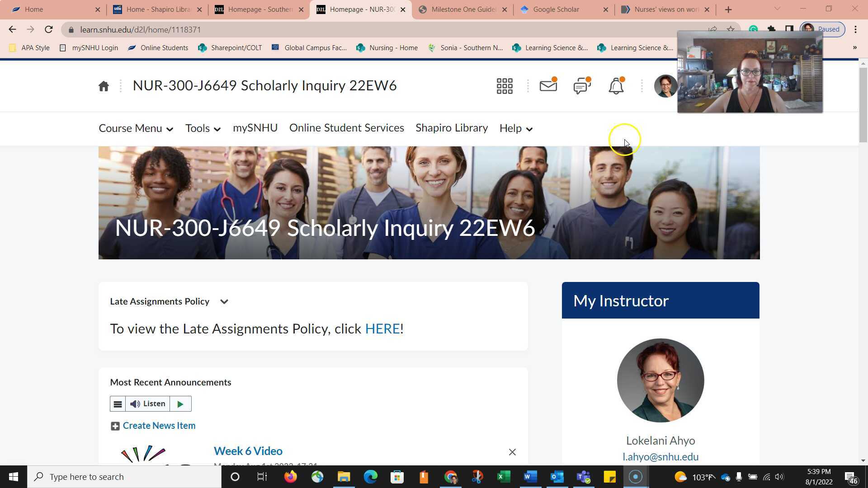Click Create News Item link
The width and height of the screenshot is (868, 488).
coord(159,426)
